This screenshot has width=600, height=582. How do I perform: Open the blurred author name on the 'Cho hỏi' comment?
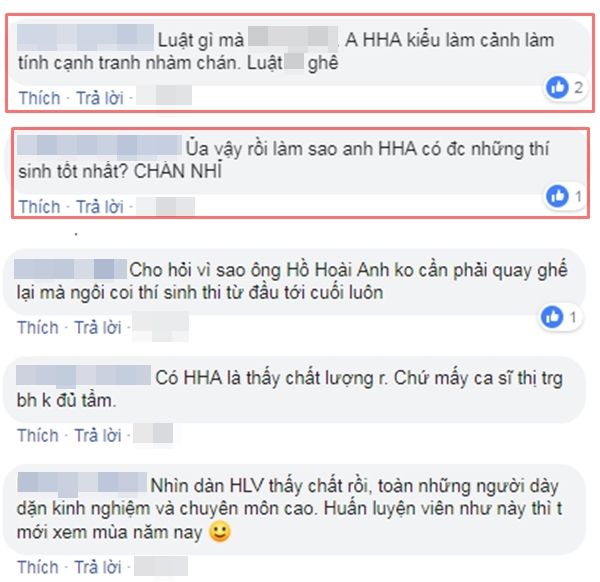pos(70,269)
